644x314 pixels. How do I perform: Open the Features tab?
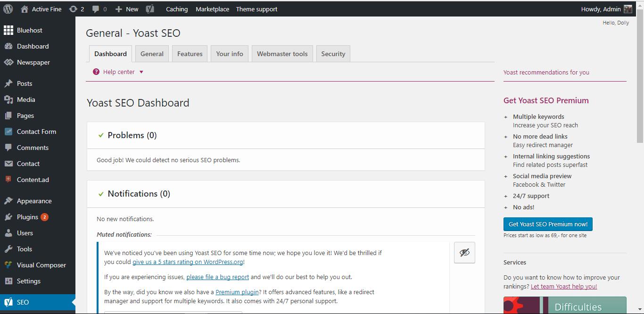point(190,54)
